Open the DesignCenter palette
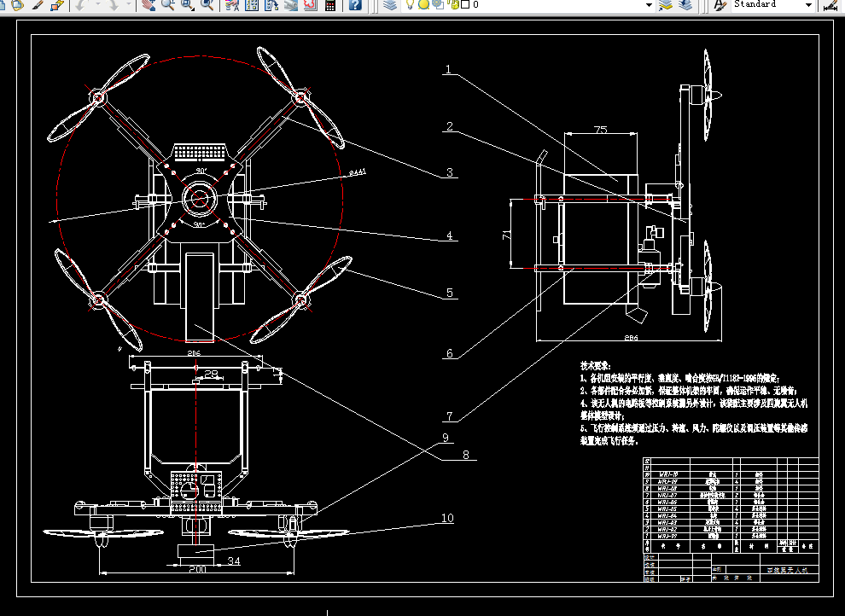The image size is (845, 616). click(x=252, y=5)
